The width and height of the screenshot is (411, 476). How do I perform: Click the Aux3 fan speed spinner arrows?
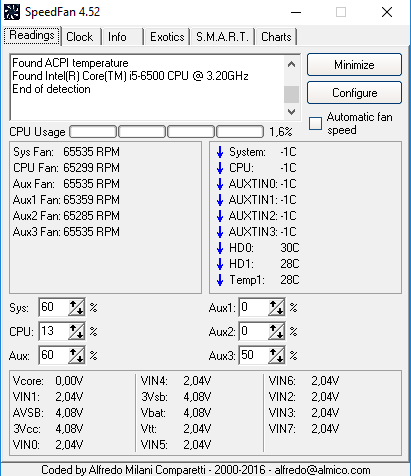tap(276, 355)
